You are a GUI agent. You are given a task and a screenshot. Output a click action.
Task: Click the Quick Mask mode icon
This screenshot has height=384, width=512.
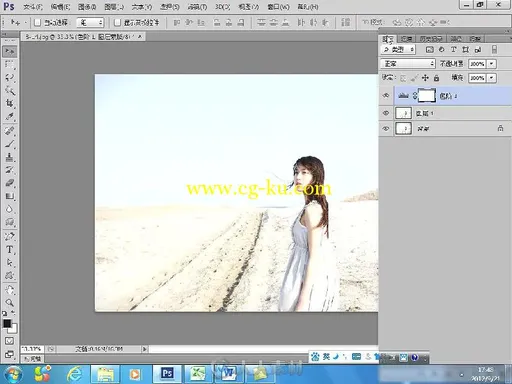10,341
